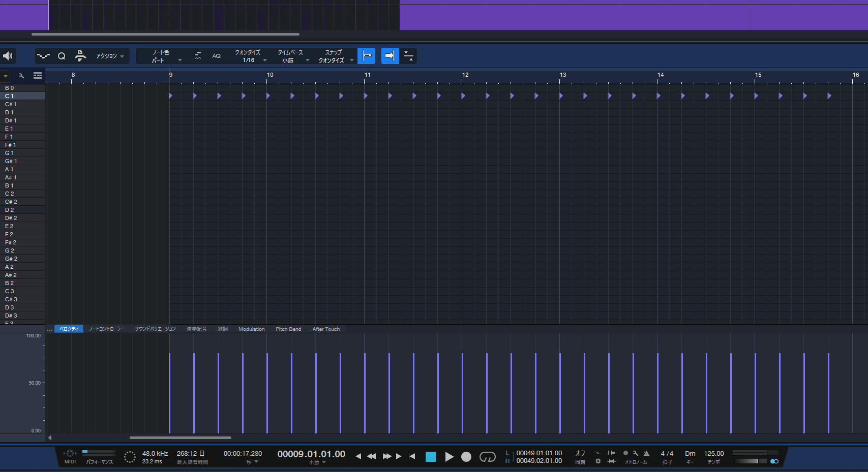This screenshot has width=868, height=472.
Task: Select the C 1 key row
Action: (x=22, y=96)
